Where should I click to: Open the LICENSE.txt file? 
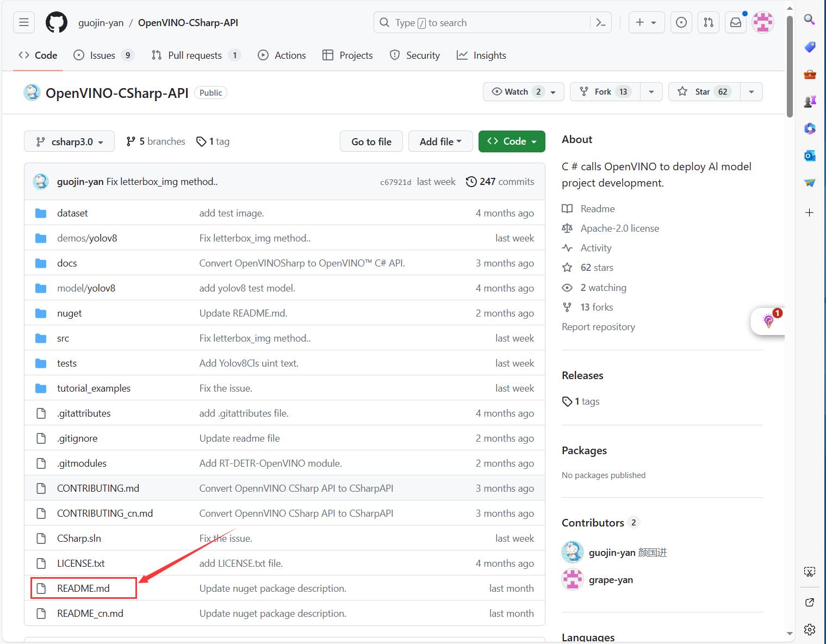(x=81, y=563)
